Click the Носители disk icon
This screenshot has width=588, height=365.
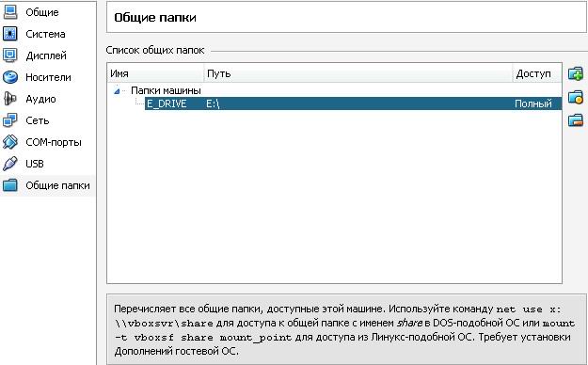click(x=10, y=77)
